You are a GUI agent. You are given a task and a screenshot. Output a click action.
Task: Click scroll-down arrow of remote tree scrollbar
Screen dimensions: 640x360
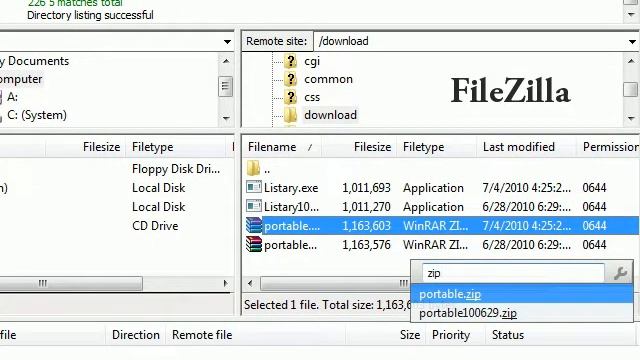tap(631, 118)
